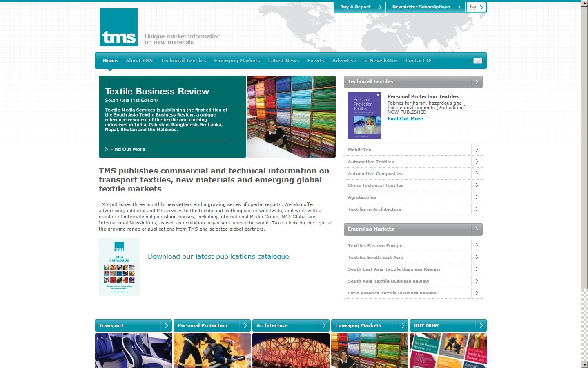The width and height of the screenshot is (588, 368).
Task: Click the tms logo to return home
Action: point(119,27)
